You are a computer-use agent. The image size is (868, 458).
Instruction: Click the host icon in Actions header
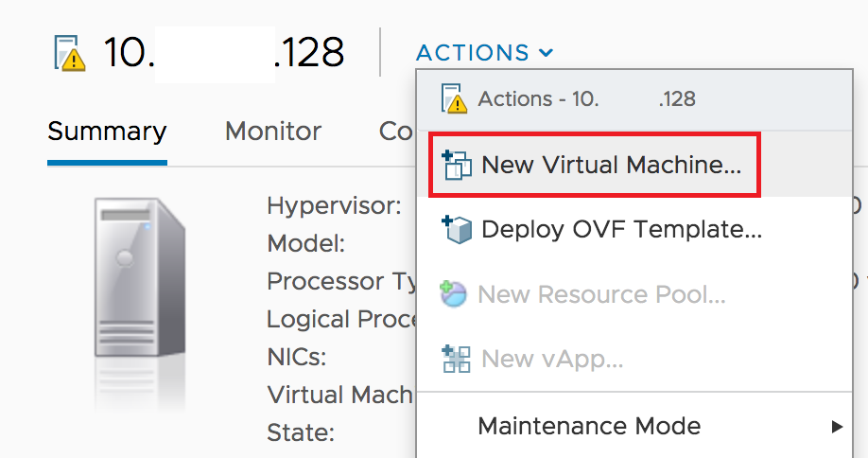tap(454, 98)
